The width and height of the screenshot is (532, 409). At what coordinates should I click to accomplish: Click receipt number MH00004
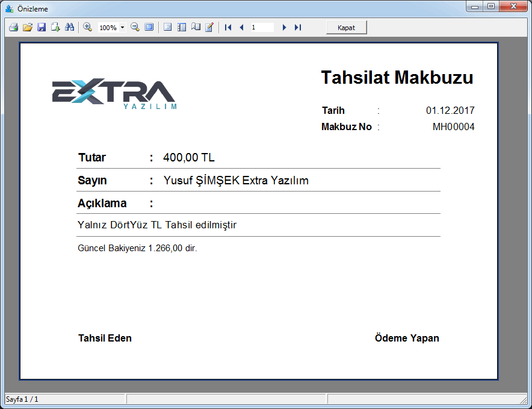tap(454, 126)
